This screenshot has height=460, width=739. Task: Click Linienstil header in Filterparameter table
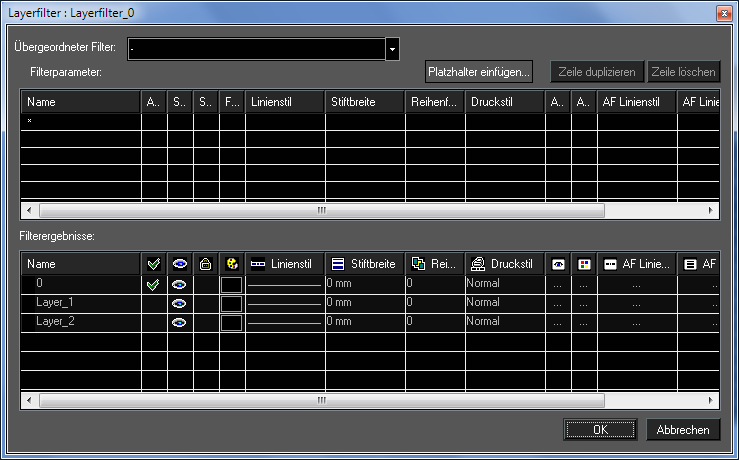(x=285, y=102)
